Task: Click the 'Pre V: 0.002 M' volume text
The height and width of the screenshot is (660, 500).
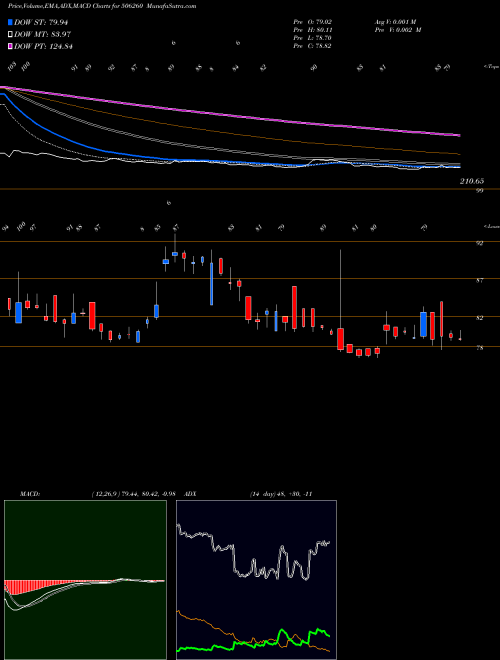Action: click(398, 30)
